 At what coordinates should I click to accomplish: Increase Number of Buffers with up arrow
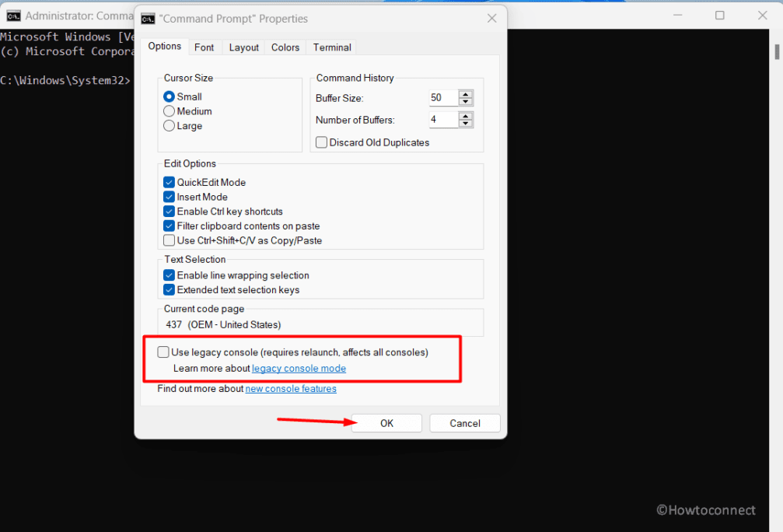[x=466, y=117]
